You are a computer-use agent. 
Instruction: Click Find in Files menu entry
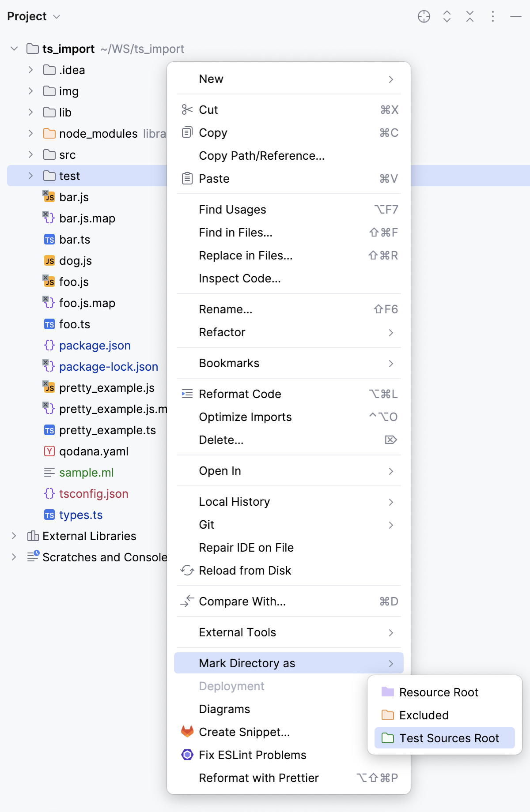[235, 233]
